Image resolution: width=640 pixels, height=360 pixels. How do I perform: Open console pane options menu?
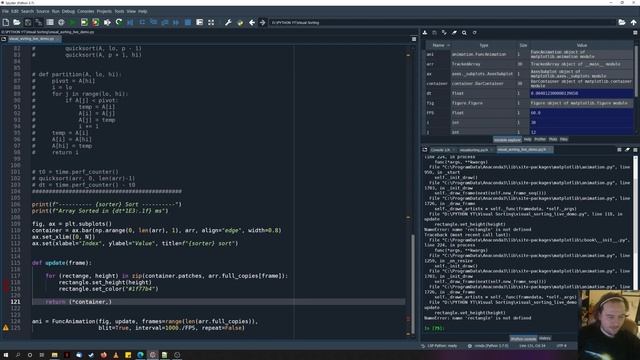[635, 150]
